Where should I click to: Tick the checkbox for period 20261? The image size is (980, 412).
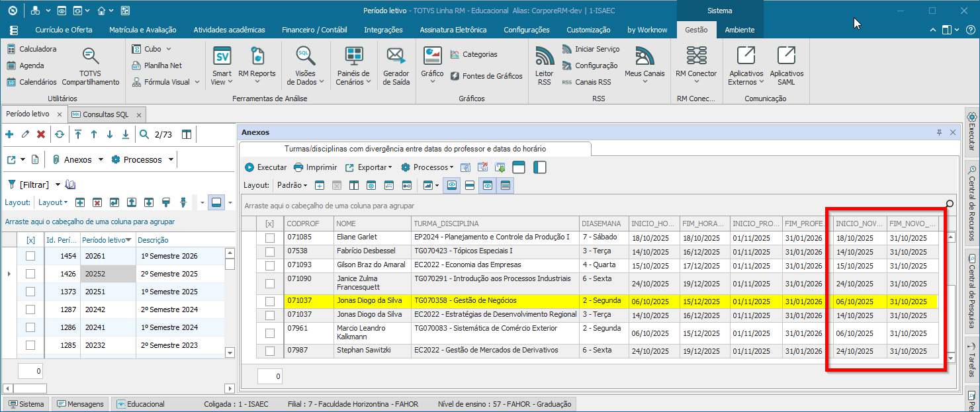(30, 256)
